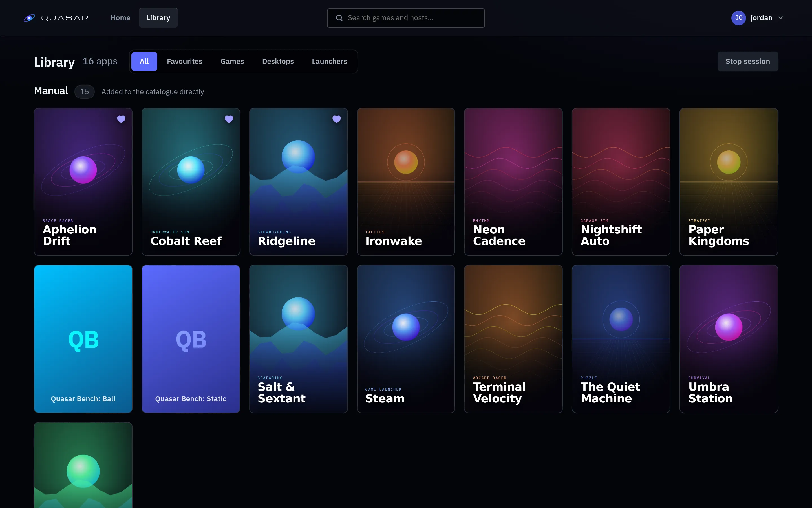
Task: Open the Cobalt Reef game card
Action: (191, 181)
